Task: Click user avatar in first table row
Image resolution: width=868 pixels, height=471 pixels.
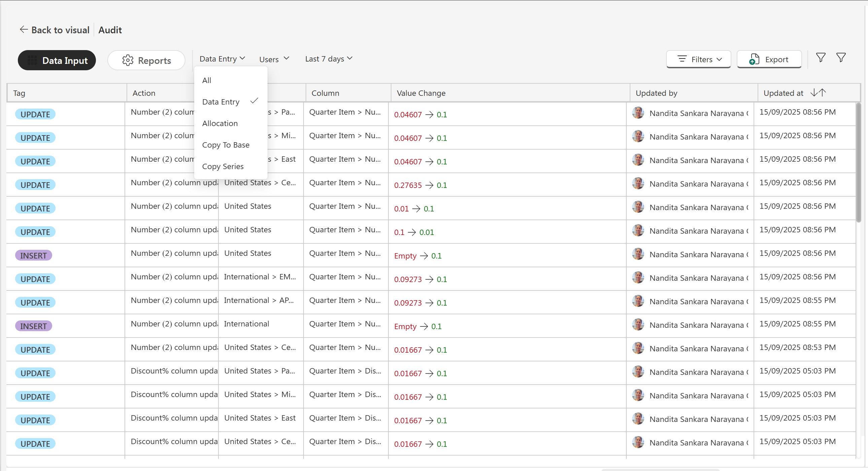Action: pyautogui.click(x=638, y=113)
